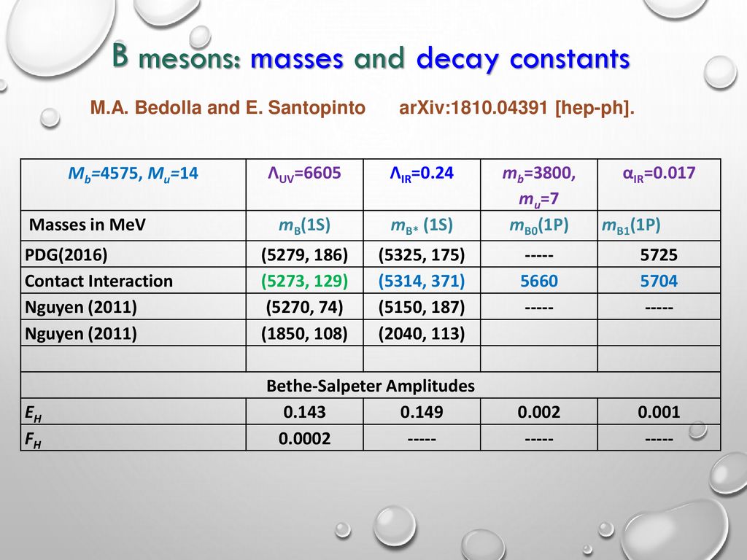Click the header cell "ΛIR=0.24"

[x=422, y=174]
